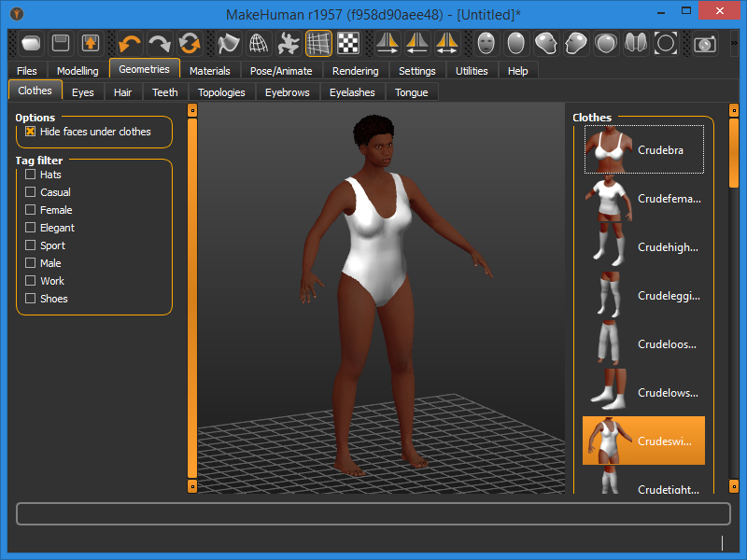The height and width of the screenshot is (560, 747).
Task: Expand the toolbar overflow chevron
Action: tap(734, 43)
